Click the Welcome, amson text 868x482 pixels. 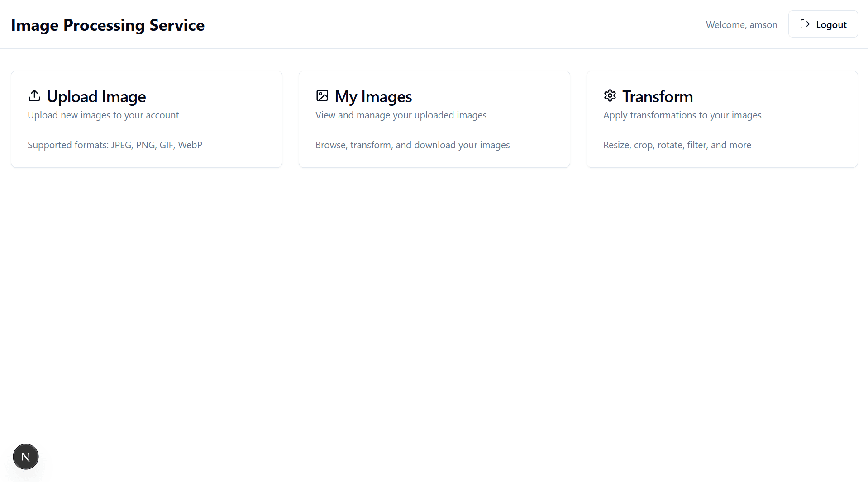coord(741,24)
